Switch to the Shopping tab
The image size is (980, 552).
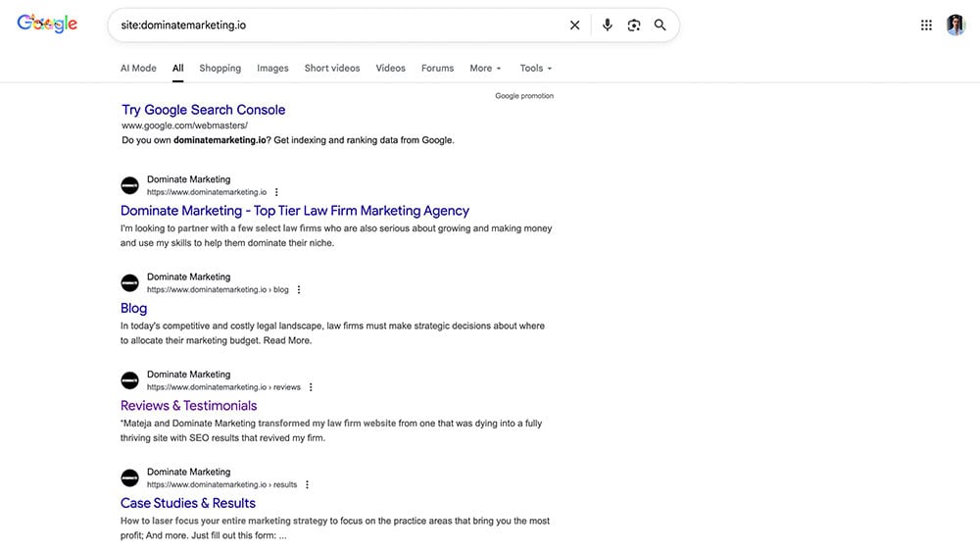(220, 68)
